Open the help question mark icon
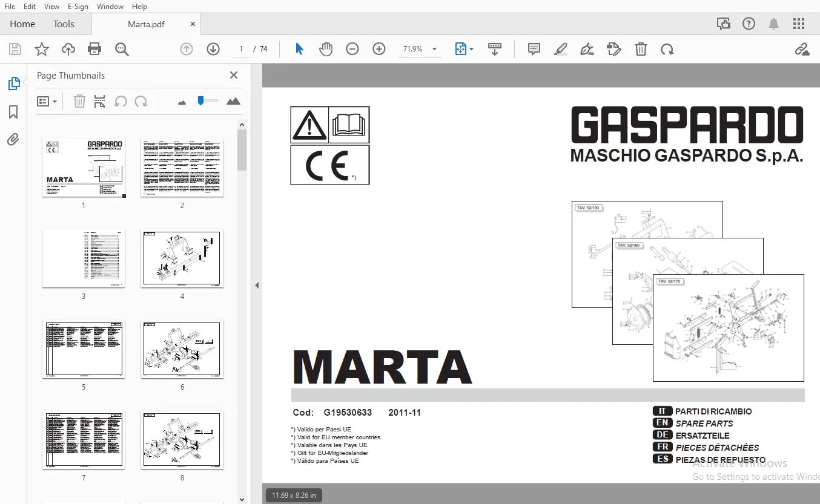Viewport: 820px width, 504px height. tap(749, 24)
